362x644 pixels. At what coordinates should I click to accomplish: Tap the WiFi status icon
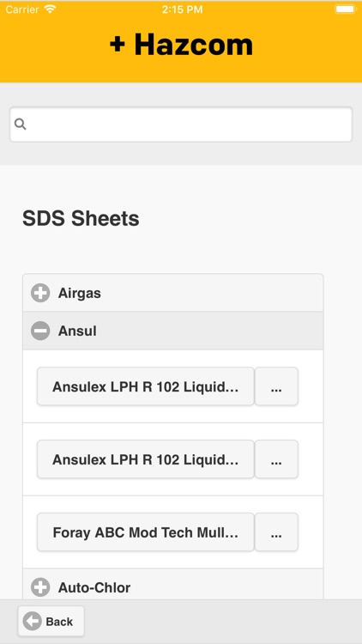click(51, 9)
